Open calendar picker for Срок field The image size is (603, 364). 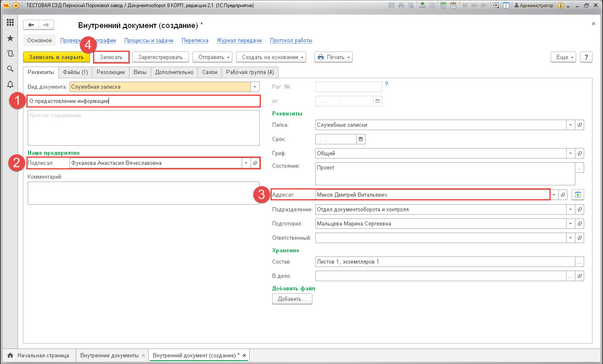(361, 139)
